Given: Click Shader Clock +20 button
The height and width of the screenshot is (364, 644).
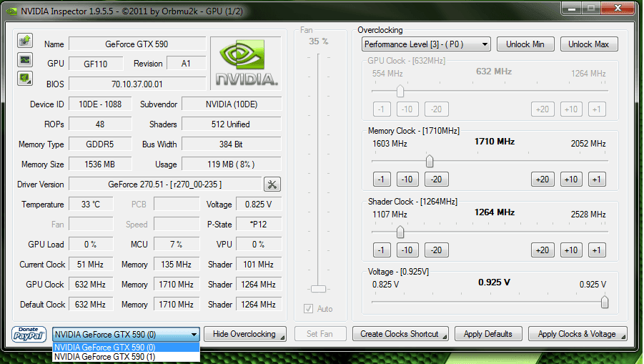Looking at the screenshot, I should pyautogui.click(x=543, y=250).
